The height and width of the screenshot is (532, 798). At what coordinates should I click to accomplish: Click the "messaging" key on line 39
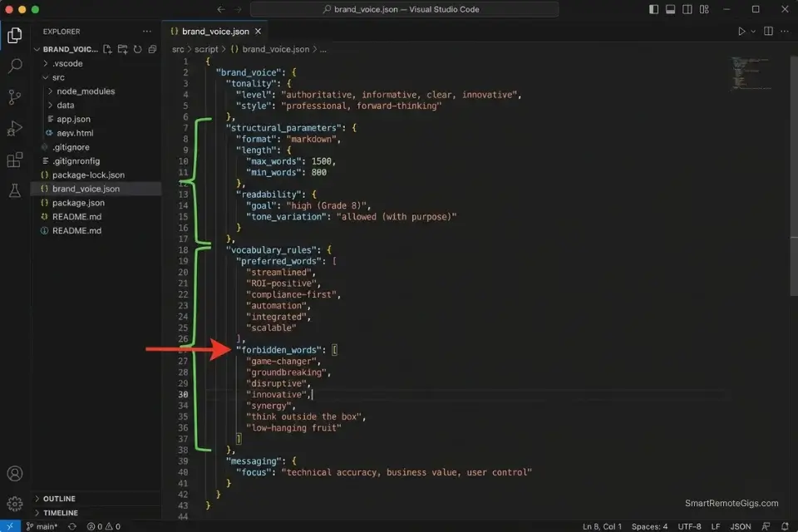(x=254, y=461)
